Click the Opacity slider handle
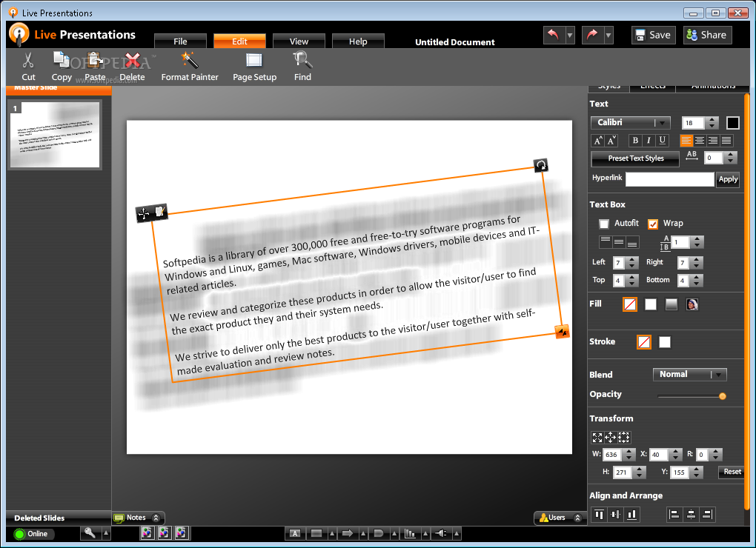 pyautogui.click(x=722, y=396)
